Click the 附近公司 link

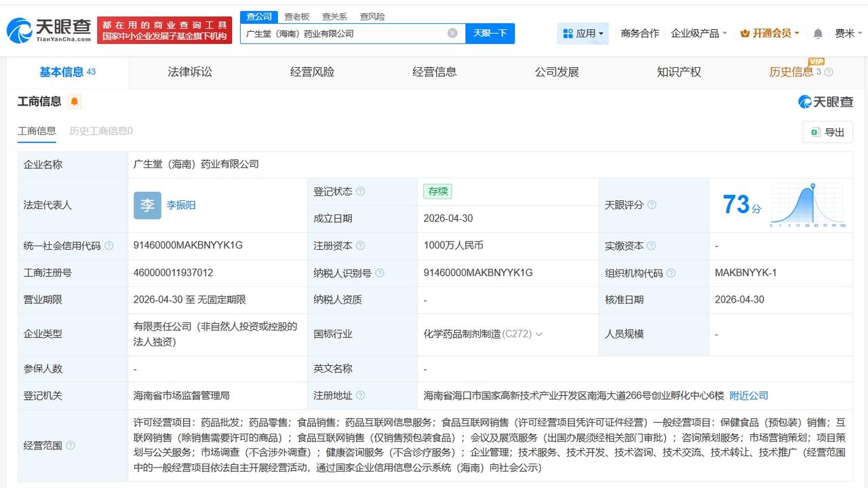pyautogui.click(x=749, y=395)
